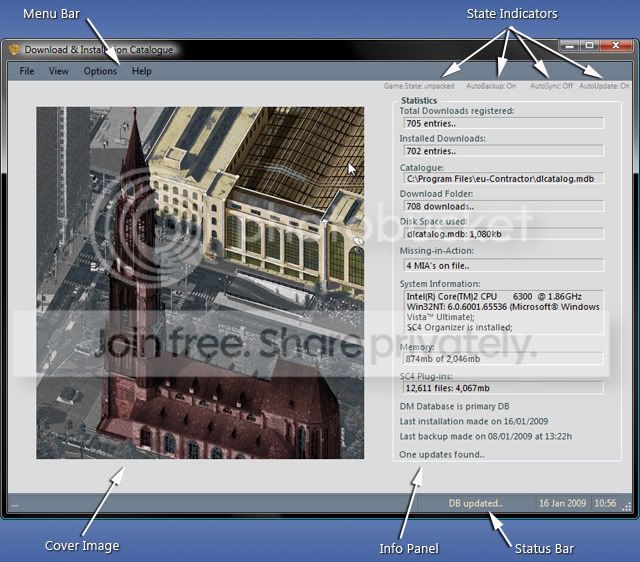Click the AutoBackup: On indicator
Screen dimensions: 640x562
[491, 86]
